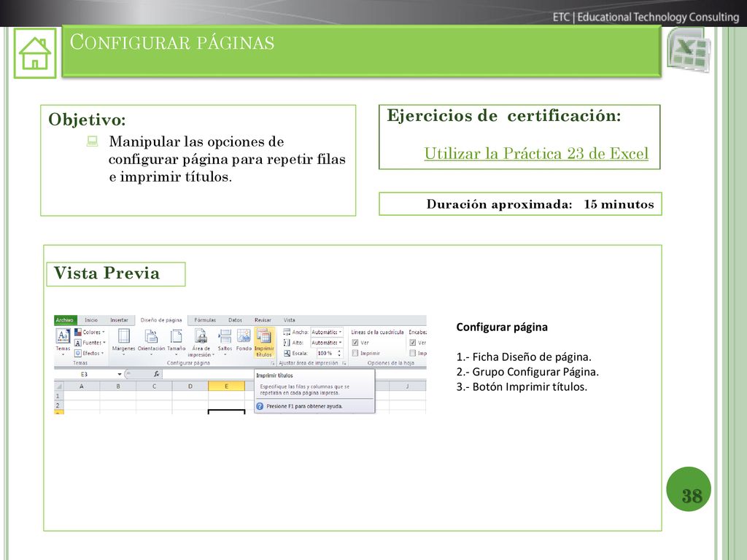Switch to the Vista tab
The height and width of the screenshot is (560, 747).
tap(289, 320)
